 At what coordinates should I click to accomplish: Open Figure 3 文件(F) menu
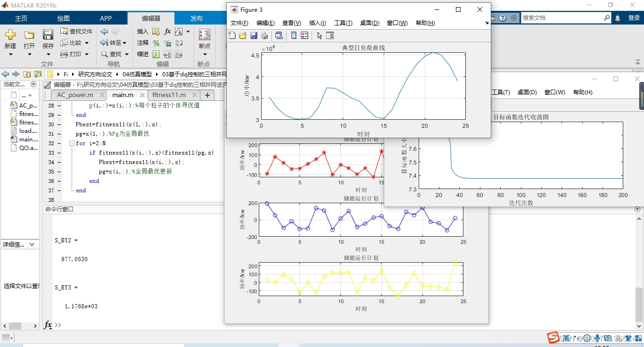tap(239, 23)
